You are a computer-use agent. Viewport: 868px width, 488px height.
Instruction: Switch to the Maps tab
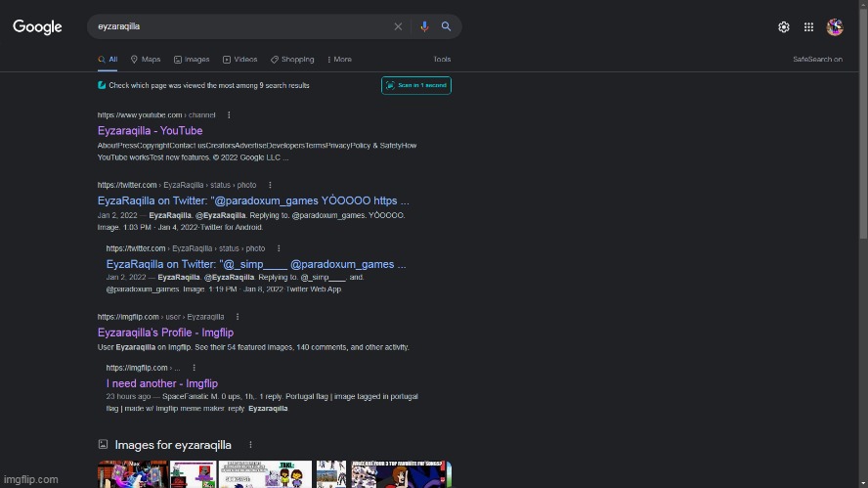[146, 60]
